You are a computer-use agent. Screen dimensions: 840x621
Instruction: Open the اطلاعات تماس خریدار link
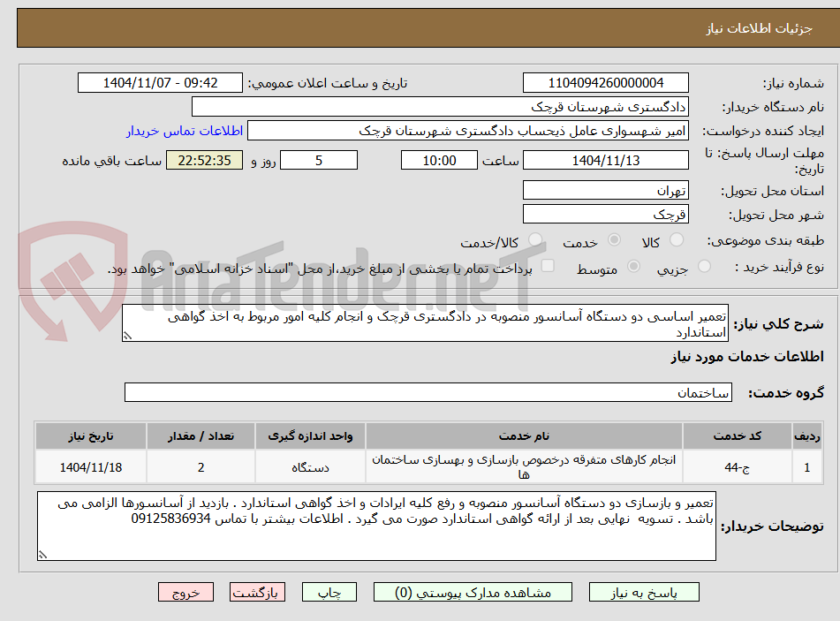pos(185,131)
